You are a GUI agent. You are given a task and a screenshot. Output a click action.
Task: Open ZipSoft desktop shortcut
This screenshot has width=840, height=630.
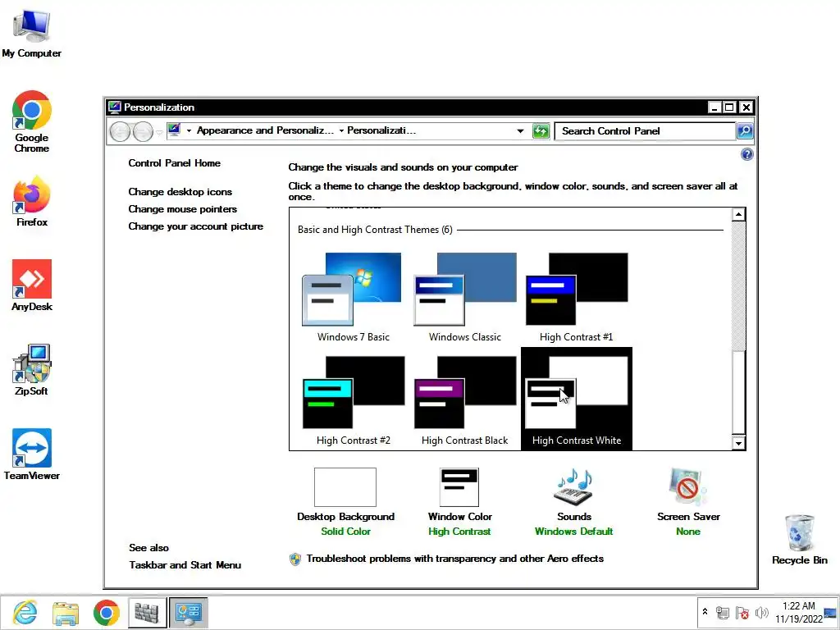click(x=32, y=370)
